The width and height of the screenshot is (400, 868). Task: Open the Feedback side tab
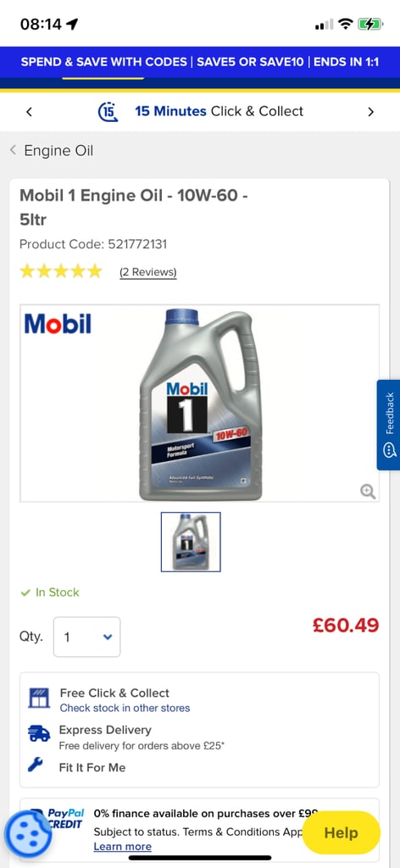(x=389, y=426)
